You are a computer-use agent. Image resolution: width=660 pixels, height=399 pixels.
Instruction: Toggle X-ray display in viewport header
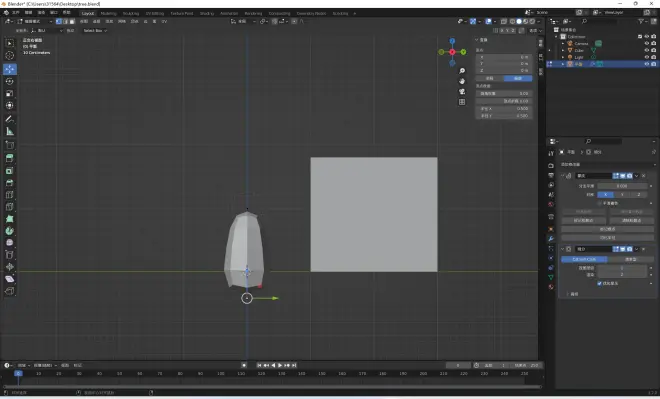(504, 21)
